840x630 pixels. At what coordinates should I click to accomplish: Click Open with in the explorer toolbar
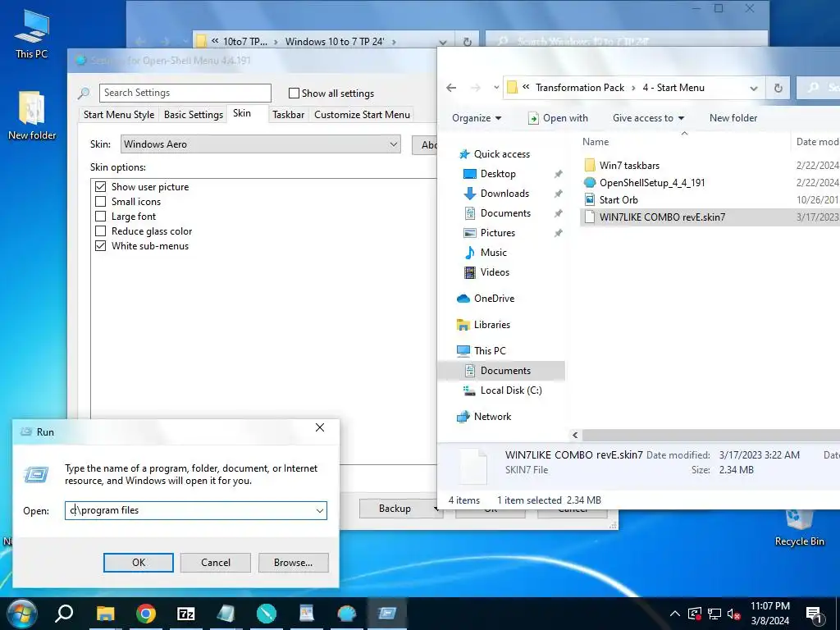point(558,118)
